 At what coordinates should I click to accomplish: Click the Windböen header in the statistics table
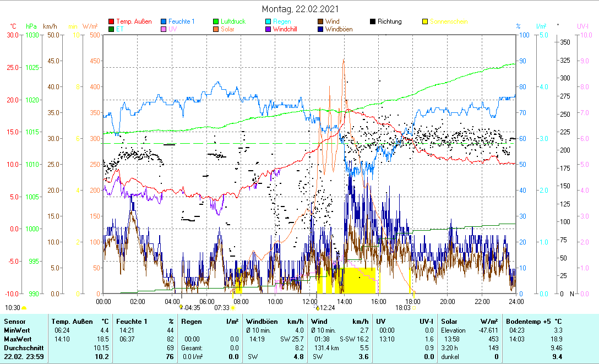tap(262, 321)
